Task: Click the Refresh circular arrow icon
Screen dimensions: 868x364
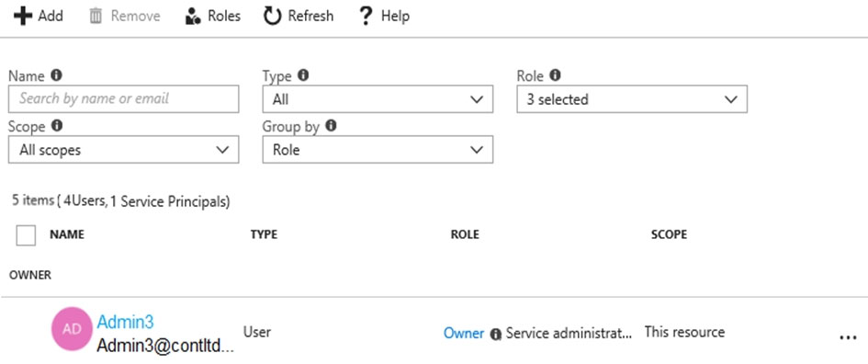Action: 273,16
